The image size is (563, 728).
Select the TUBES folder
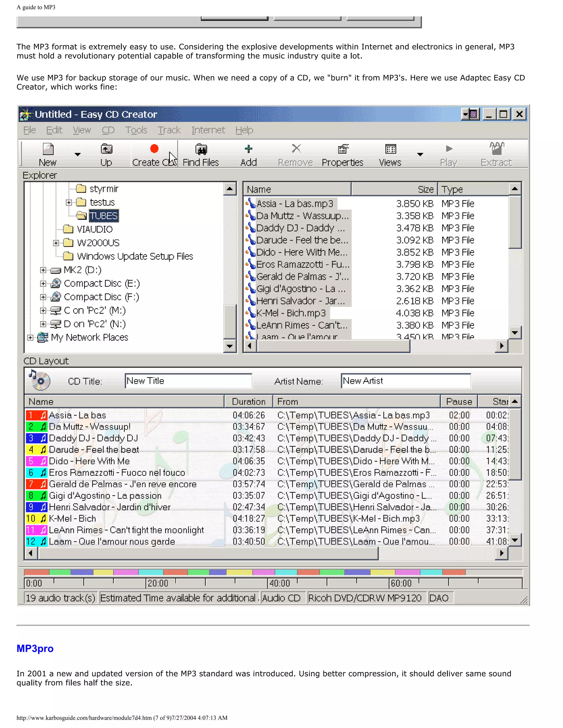tap(104, 216)
